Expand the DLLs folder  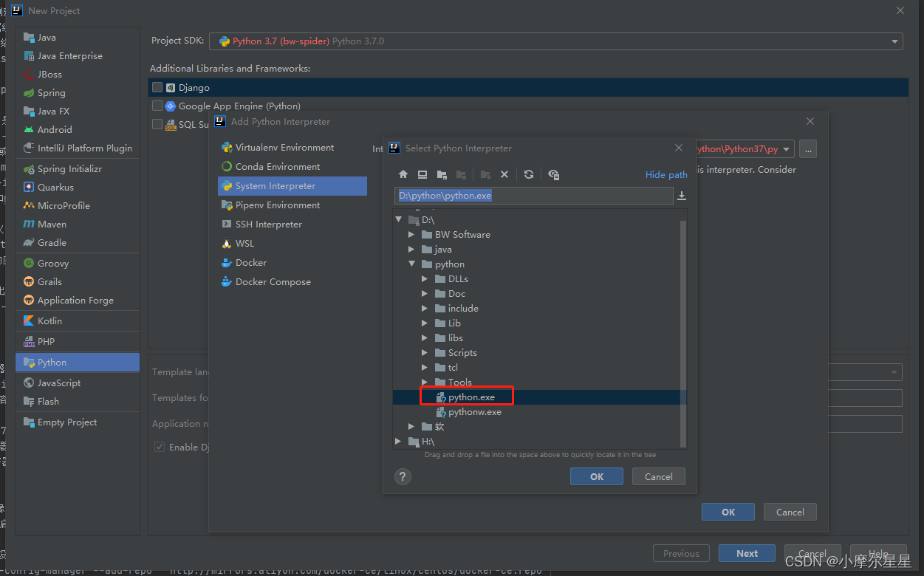click(x=425, y=279)
